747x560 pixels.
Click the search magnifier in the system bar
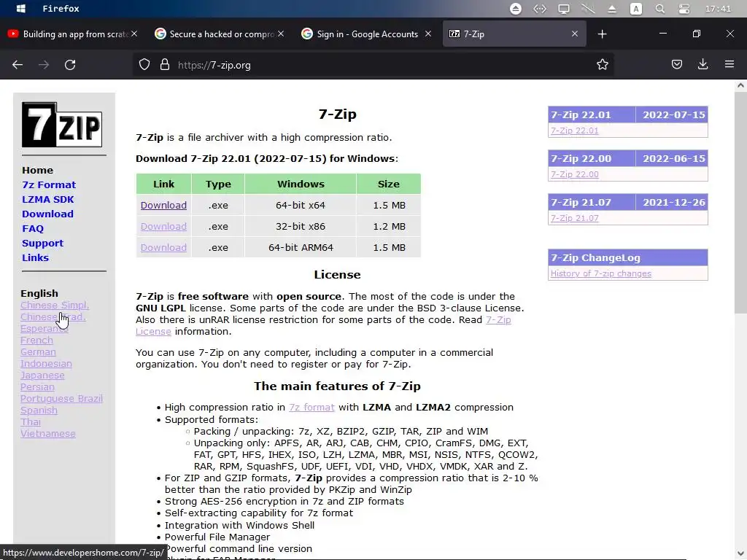pyautogui.click(x=659, y=9)
